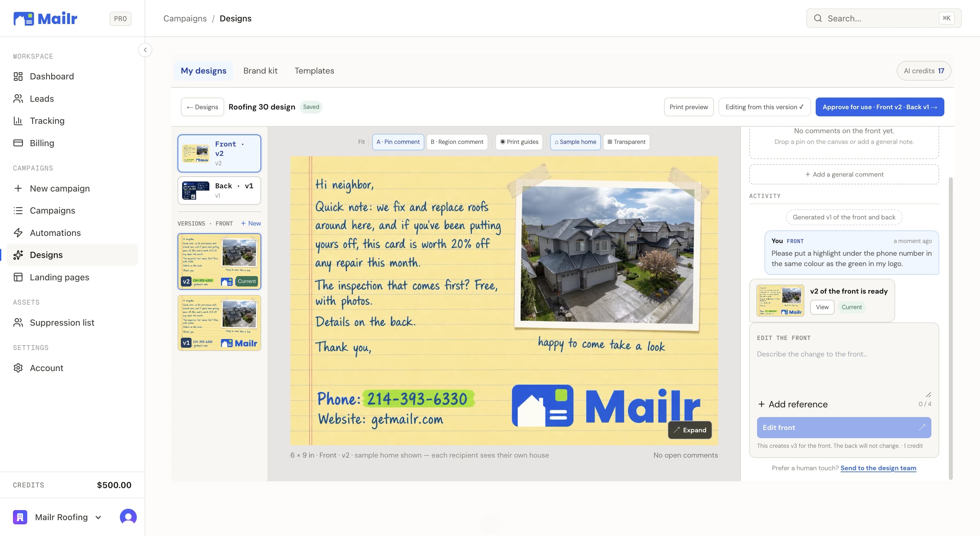
Task: Click the plus icon for New campaign
Action: click(x=18, y=188)
